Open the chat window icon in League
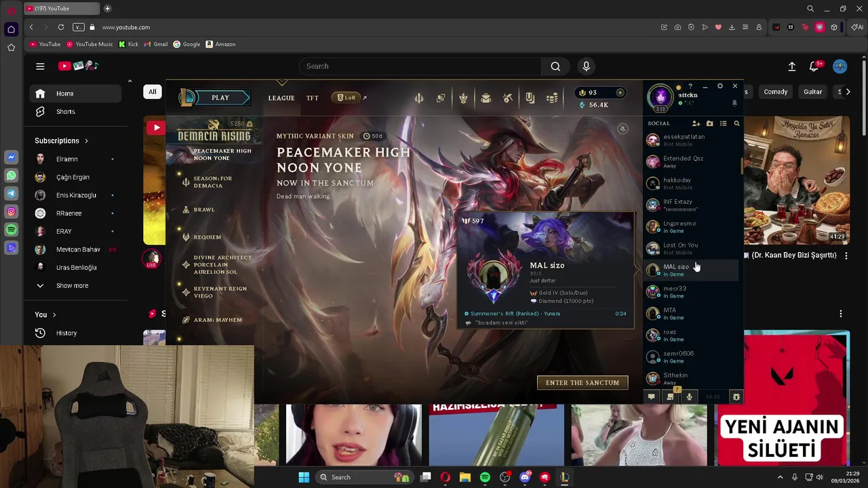The height and width of the screenshot is (488, 868). [651, 396]
